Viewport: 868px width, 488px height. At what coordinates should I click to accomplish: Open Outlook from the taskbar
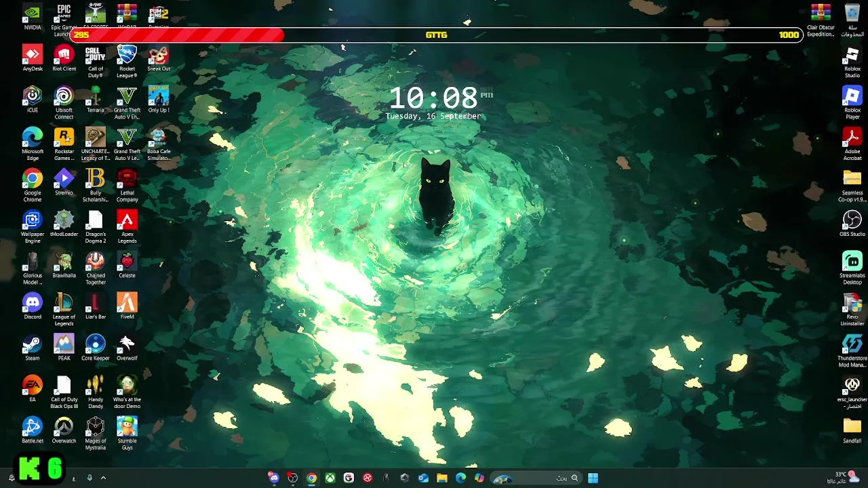[423, 478]
